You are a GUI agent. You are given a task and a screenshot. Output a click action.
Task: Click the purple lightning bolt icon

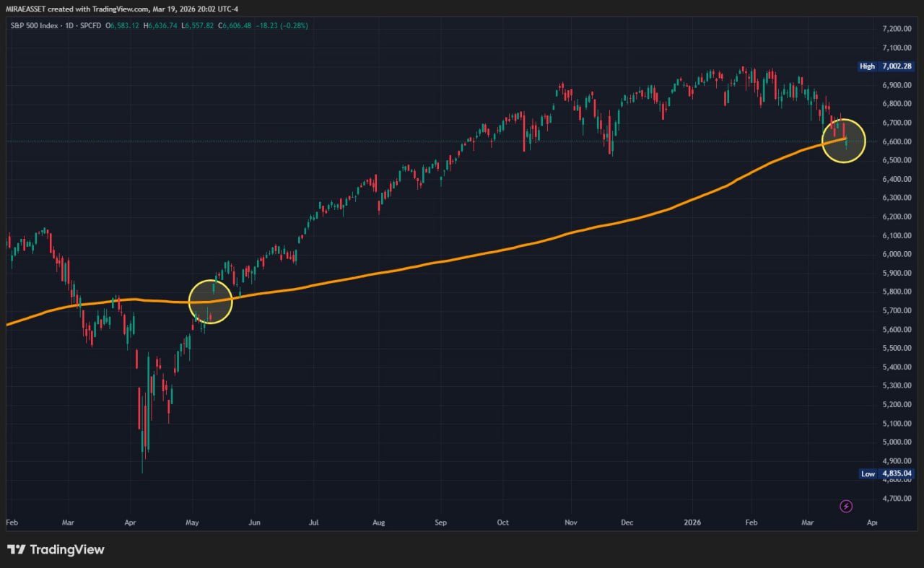click(847, 506)
